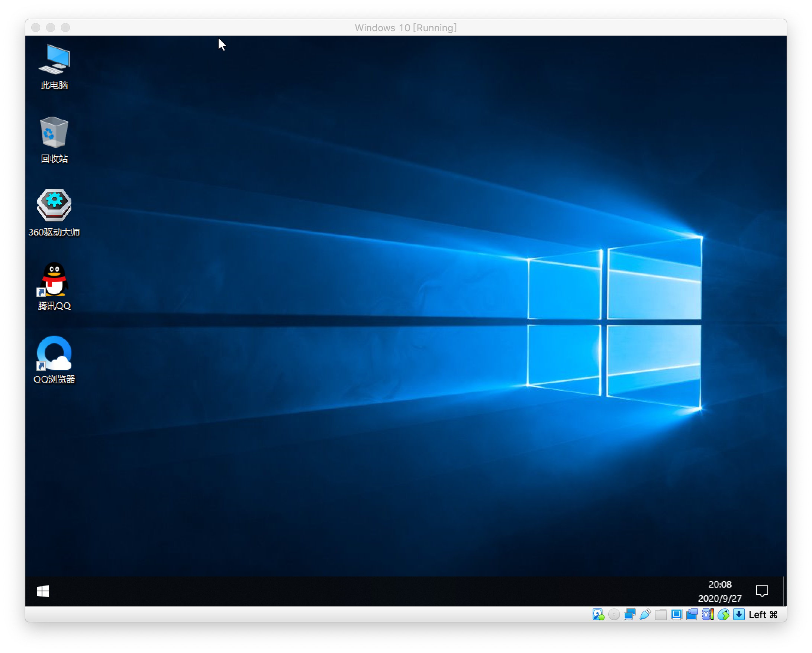Image resolution: width=812 pixels, height=653 pixels.
Task: Select the 回收站 recycle bin icon
Action: click(x=54, y=139)
